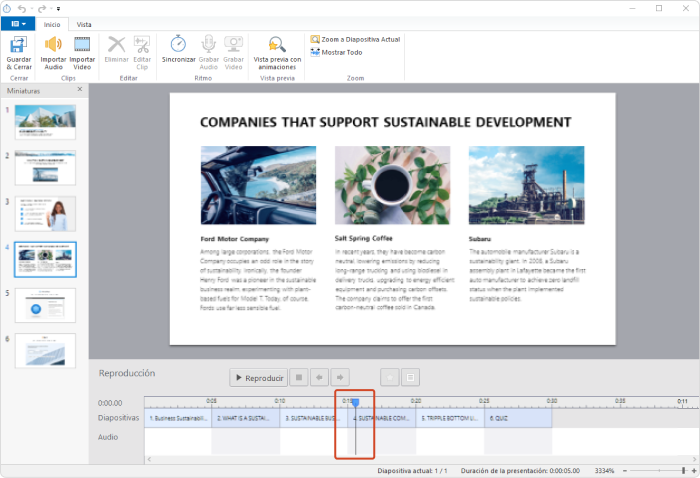Click the star animation marker button

click(389, 378)
